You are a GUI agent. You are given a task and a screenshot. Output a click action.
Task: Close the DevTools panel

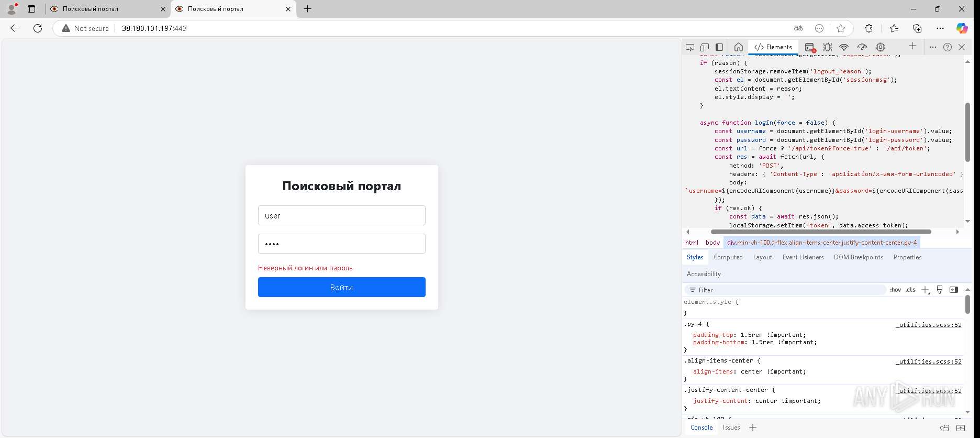point(962,47)
